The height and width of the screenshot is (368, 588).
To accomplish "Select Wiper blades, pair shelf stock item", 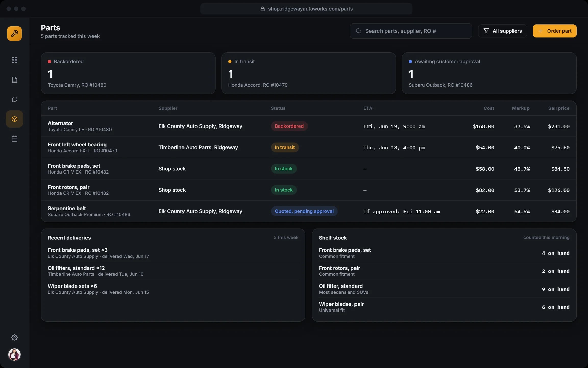I will (444, 307).
